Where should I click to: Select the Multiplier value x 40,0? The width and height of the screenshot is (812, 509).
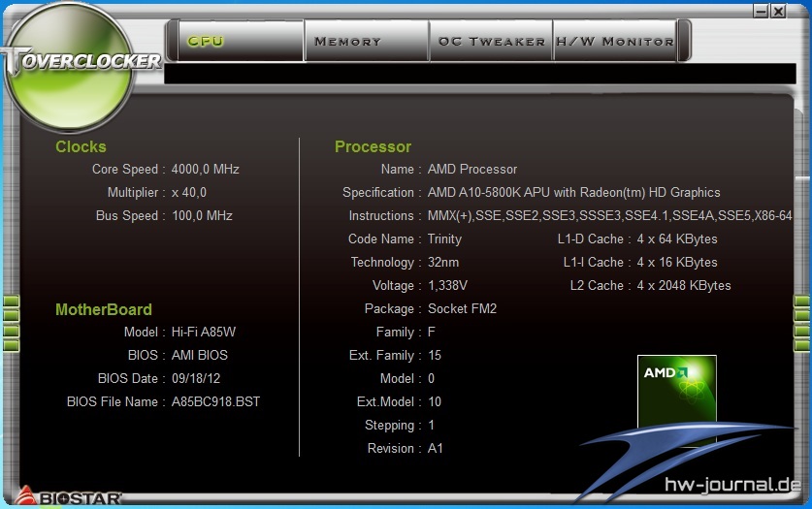189,192
